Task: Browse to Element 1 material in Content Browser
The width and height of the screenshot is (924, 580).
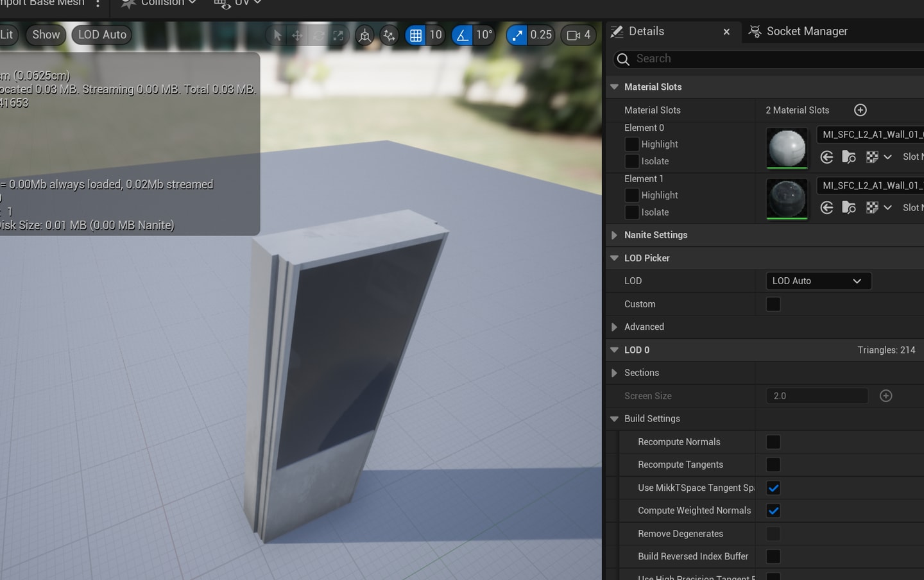Action: (x=849, y=208)
